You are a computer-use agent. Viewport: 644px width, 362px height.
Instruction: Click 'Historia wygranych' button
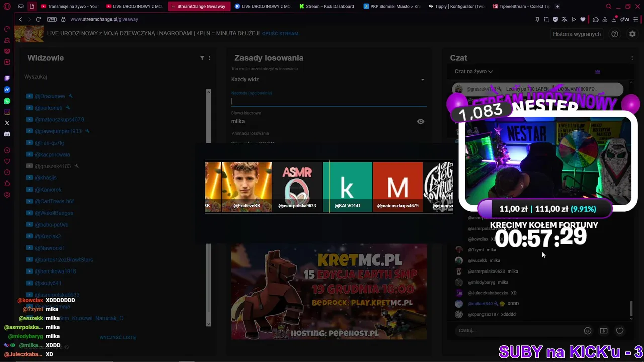click(577, 34)
